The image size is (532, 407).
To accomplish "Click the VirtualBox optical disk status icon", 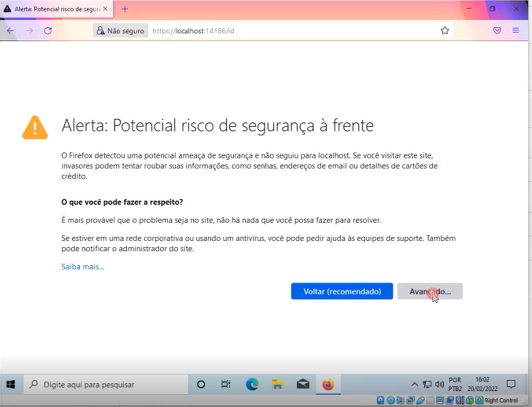I will click(390, 400).
